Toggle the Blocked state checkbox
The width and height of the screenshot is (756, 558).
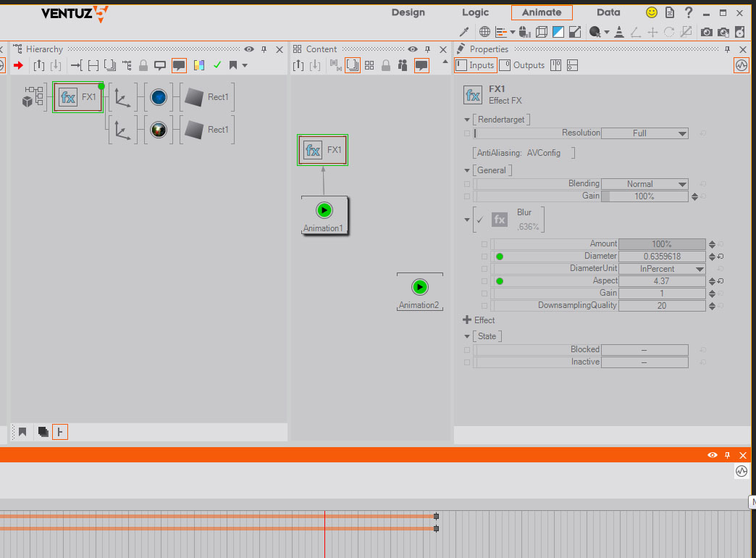pyautogui.click(x=467, y=350)
